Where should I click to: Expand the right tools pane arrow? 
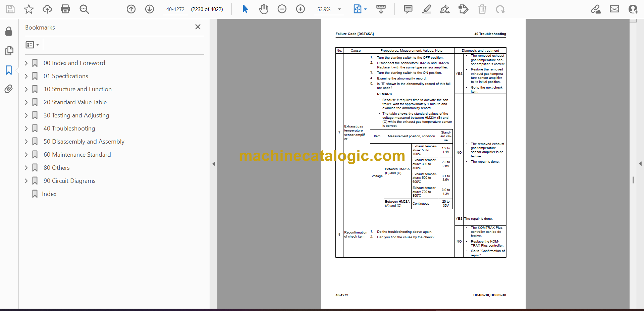pos(640,164)
